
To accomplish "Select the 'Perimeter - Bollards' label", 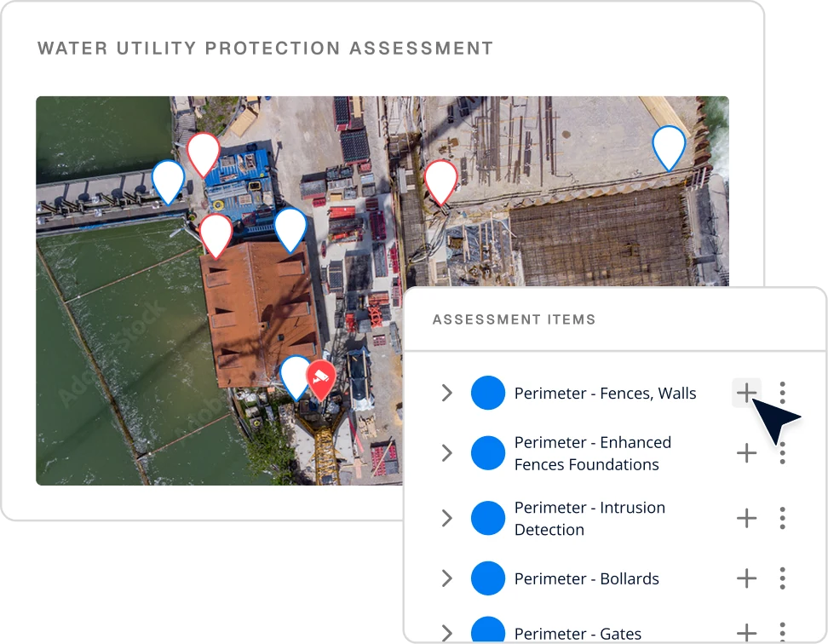I will coord(587,579).
